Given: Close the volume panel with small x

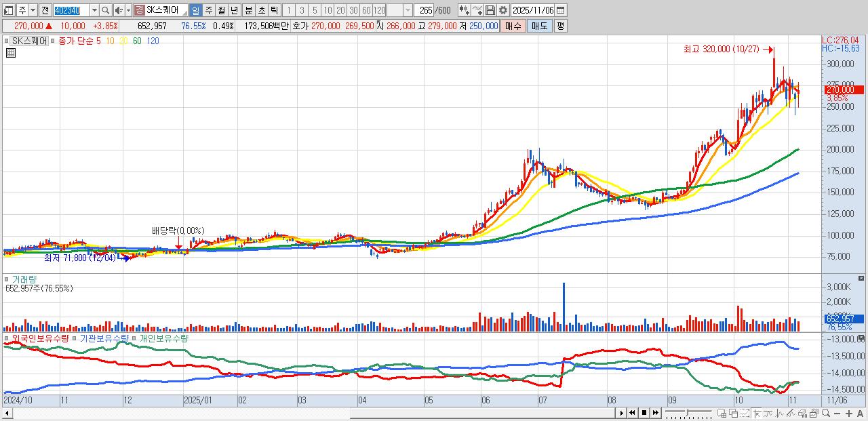Looking at the screenshot, I should [x=861, y=279].
